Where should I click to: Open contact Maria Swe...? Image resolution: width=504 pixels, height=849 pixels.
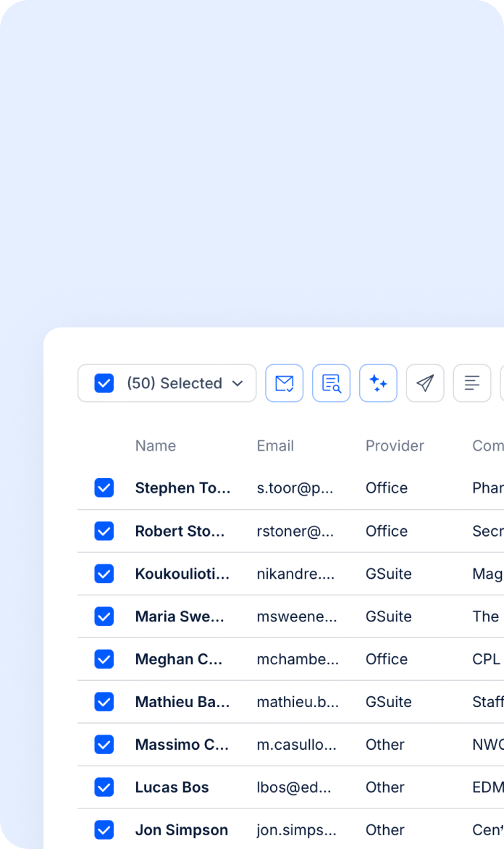(x=180, y=616)
